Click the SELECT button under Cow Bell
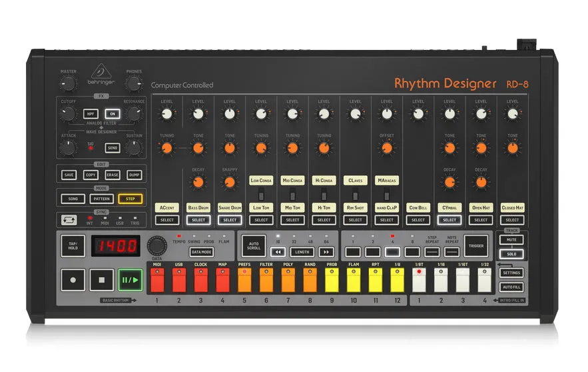The height and width of the screenshot is (372, 588). click(418, 220)
